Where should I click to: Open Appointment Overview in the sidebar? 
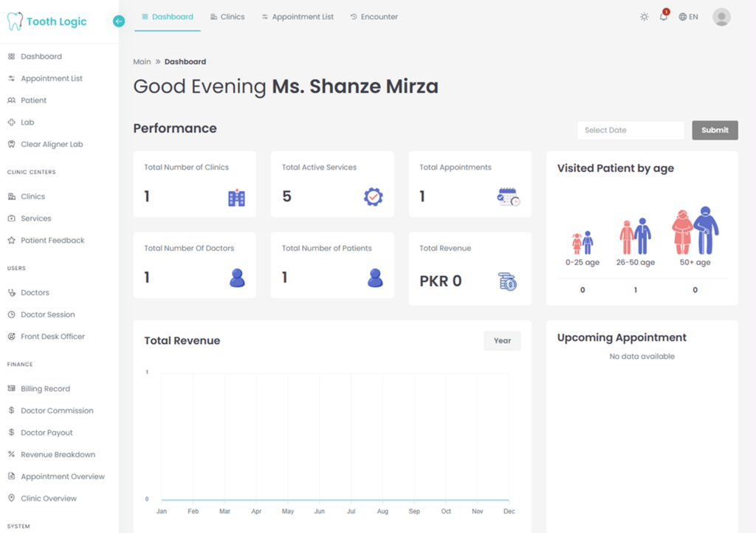[56, 476]
